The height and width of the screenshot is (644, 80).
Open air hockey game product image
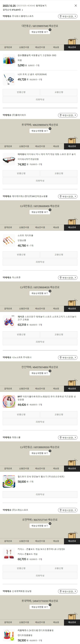click(x=9, y=159)
